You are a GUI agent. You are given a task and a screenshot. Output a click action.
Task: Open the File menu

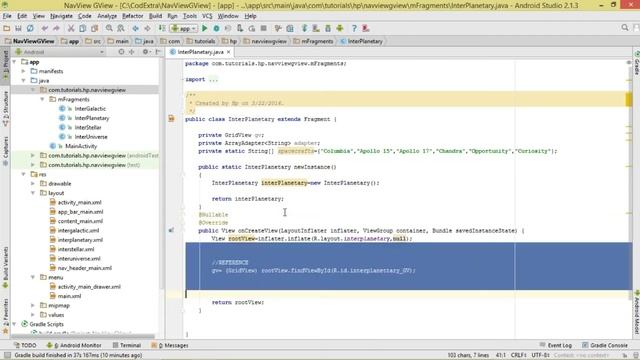click(x=7, y=16)
